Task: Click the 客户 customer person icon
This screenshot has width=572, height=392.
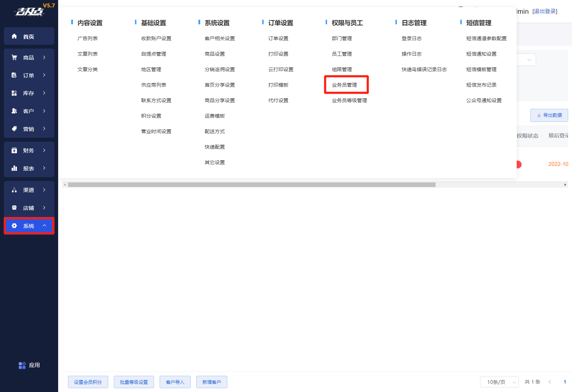Action: click(x=14, y=111)
